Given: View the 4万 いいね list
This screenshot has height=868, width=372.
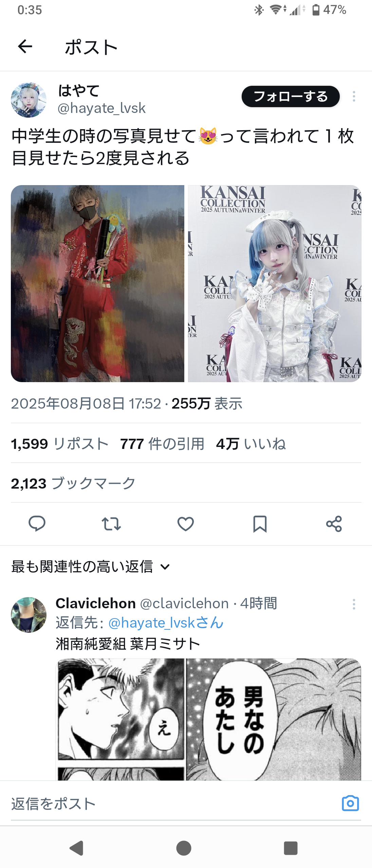Looking at the screenshot, I should [x=251, y=443].
